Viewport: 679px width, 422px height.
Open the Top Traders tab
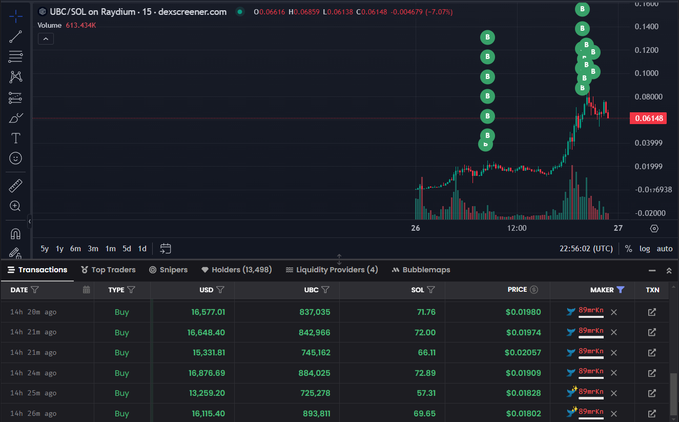tap(108, 270)
